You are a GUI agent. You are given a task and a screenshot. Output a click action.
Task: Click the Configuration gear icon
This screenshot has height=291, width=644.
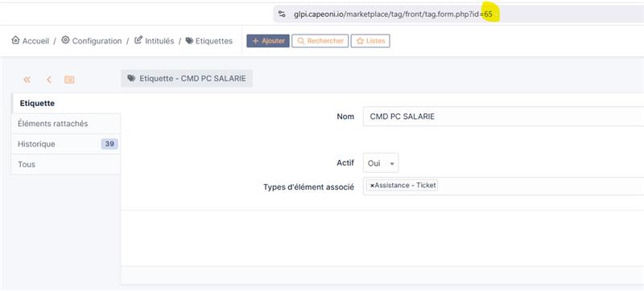click(x=65, y=40)
